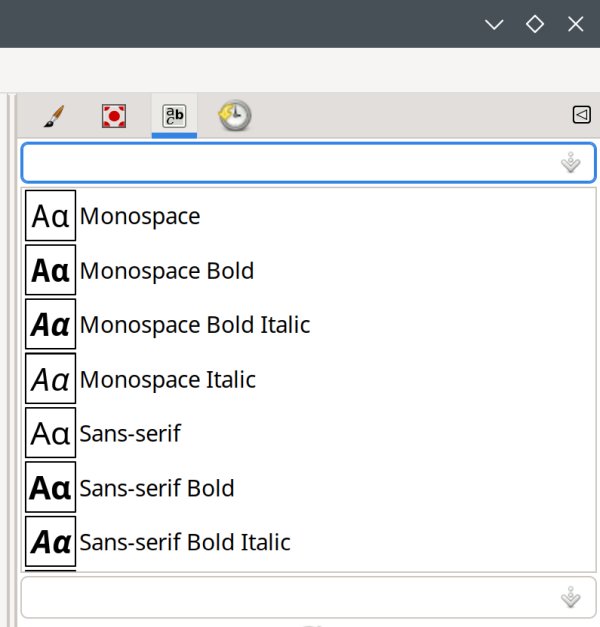Click the configure tab menu arrow button
The image size is (600, 627).
[x=581, y=115]
